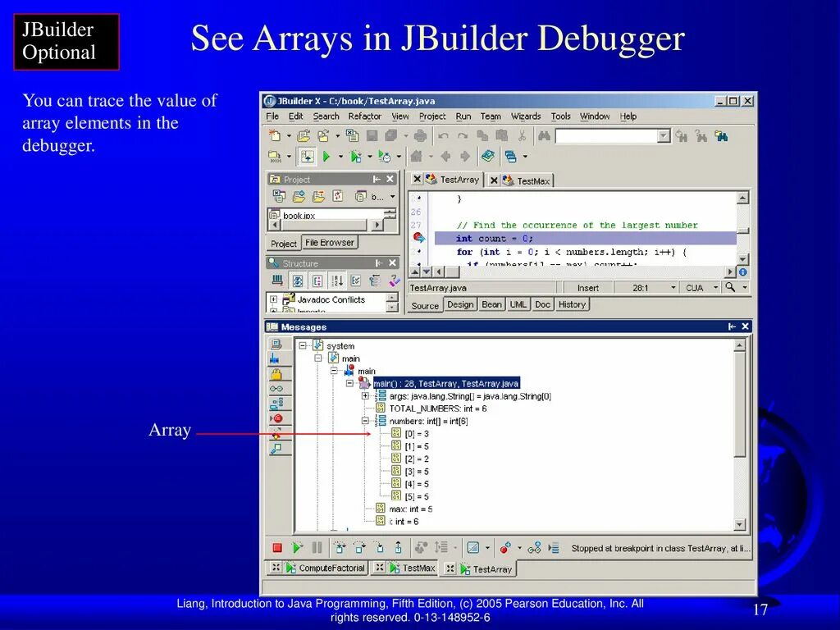Click the Step Over icon in debugger toolbar
The width and height of the screenshot is (840, 630).
point(359,547)
